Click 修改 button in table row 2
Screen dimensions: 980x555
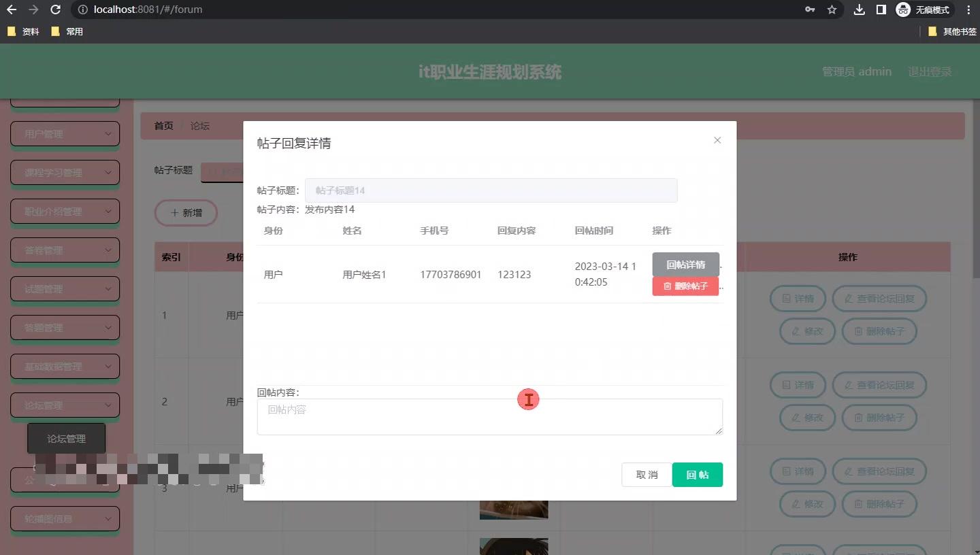(x=807, y=418)
